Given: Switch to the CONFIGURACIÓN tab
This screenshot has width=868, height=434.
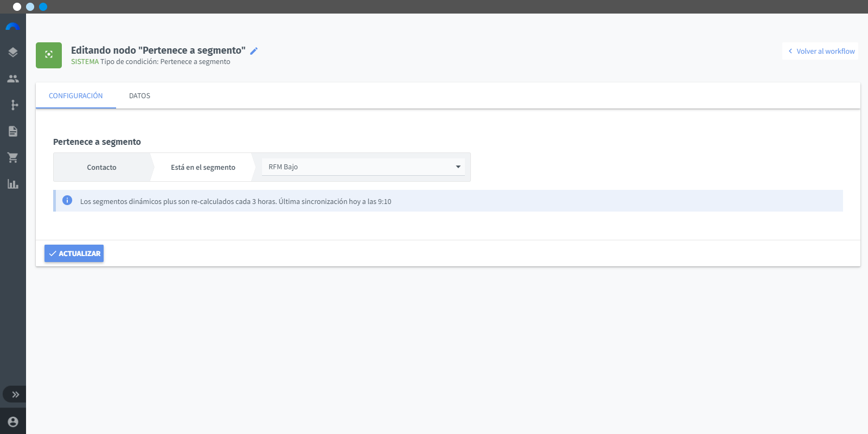Looking at the screenshot, I should pos(76,95).
